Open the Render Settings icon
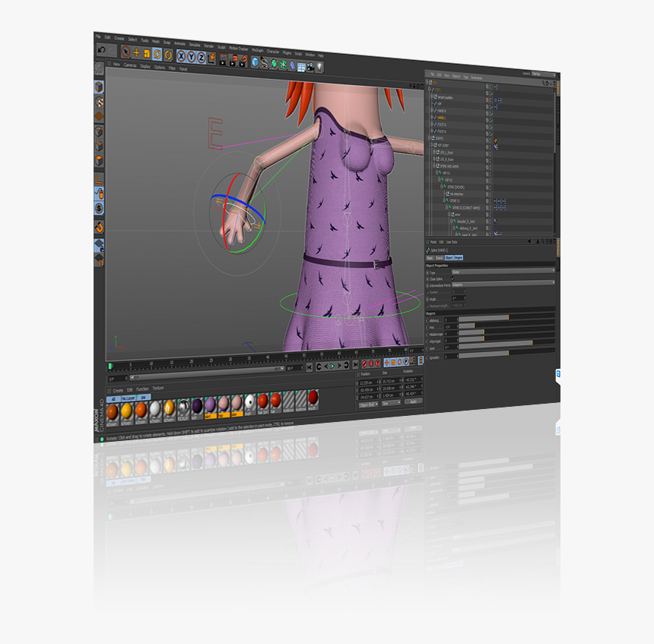Viewport: 654px width, 644px height. 244,59
